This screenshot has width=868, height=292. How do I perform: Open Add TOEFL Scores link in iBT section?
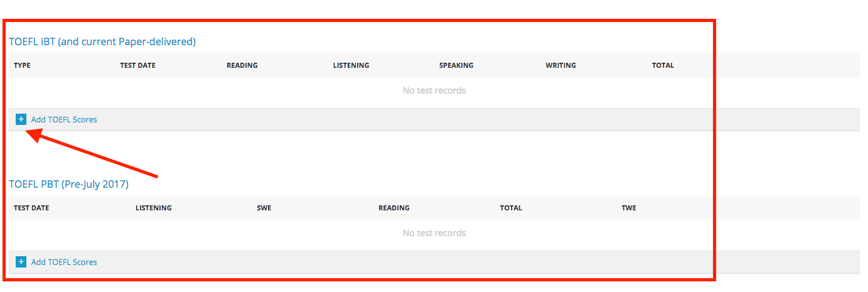64,119
